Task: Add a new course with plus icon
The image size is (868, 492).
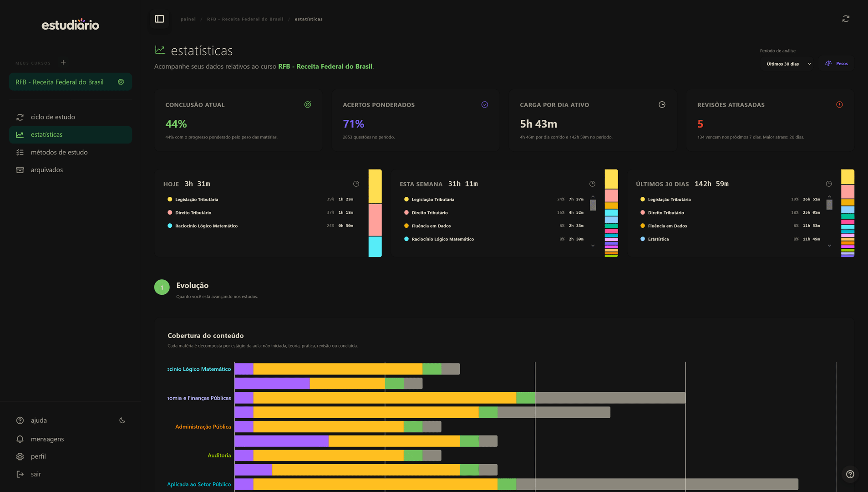Action: 63,62
